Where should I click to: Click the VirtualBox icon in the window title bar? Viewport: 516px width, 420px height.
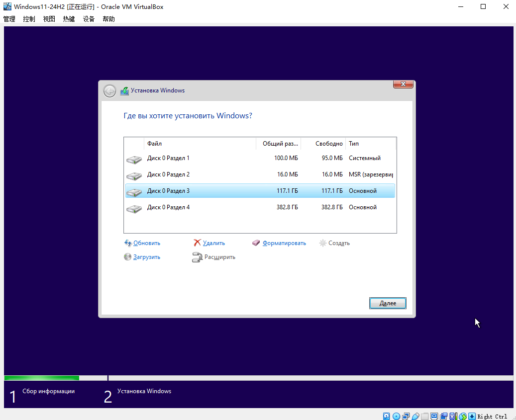7,6
